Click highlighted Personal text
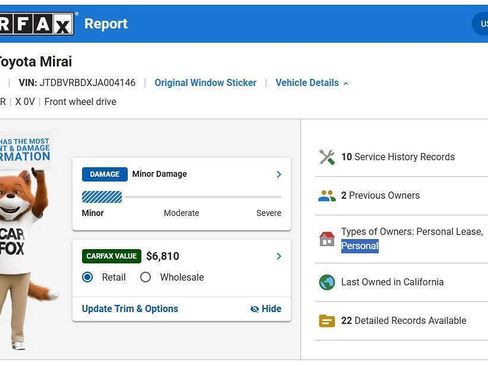The height and width of the screenshot is (366, 488). 360,246
